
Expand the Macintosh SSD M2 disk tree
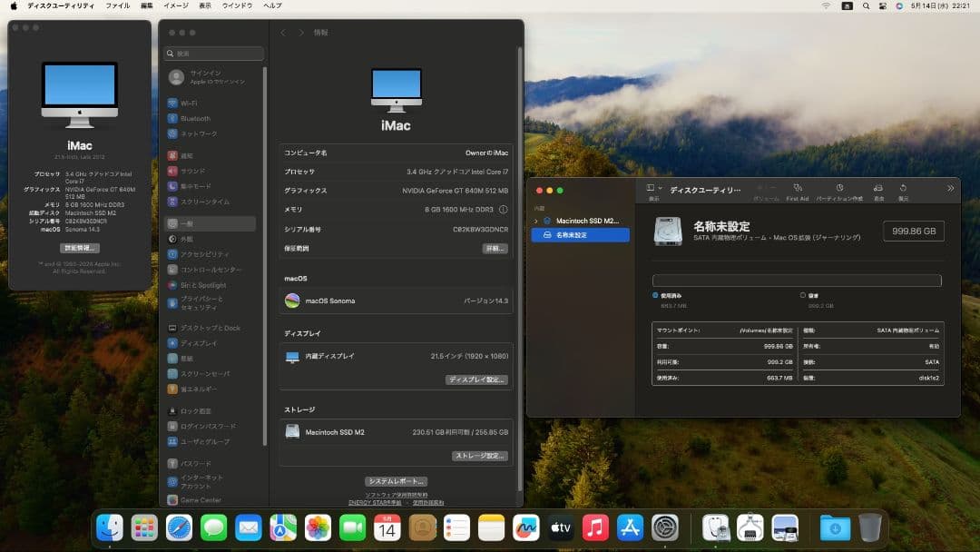pos(536,221)
